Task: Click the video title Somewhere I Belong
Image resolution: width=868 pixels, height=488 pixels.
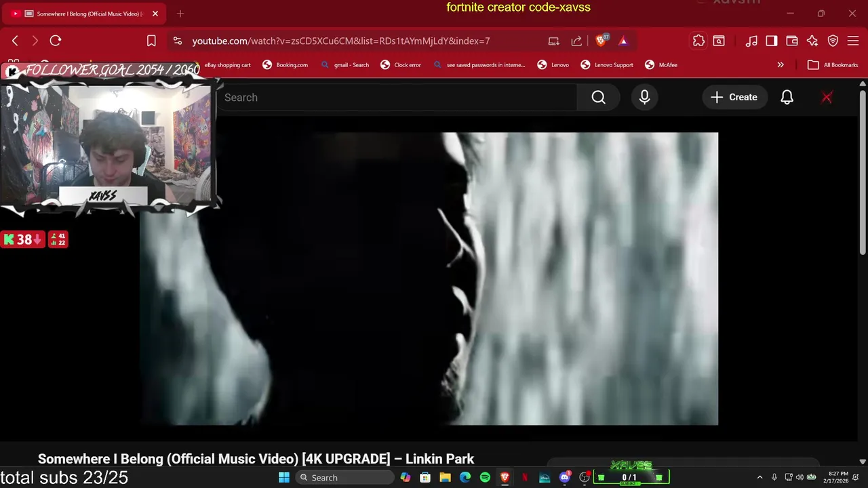Action: pos(256,459)
